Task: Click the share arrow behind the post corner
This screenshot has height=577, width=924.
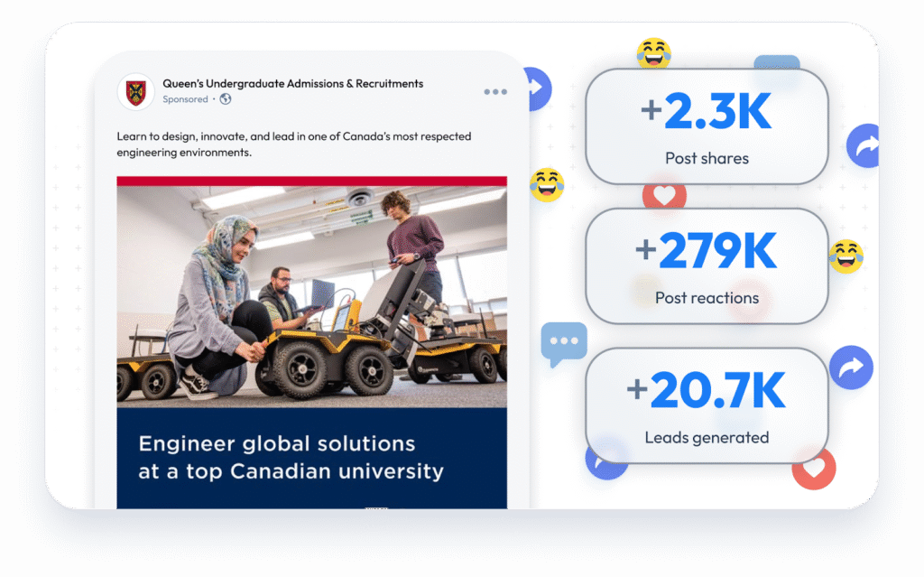Action: tap(540, 89)
